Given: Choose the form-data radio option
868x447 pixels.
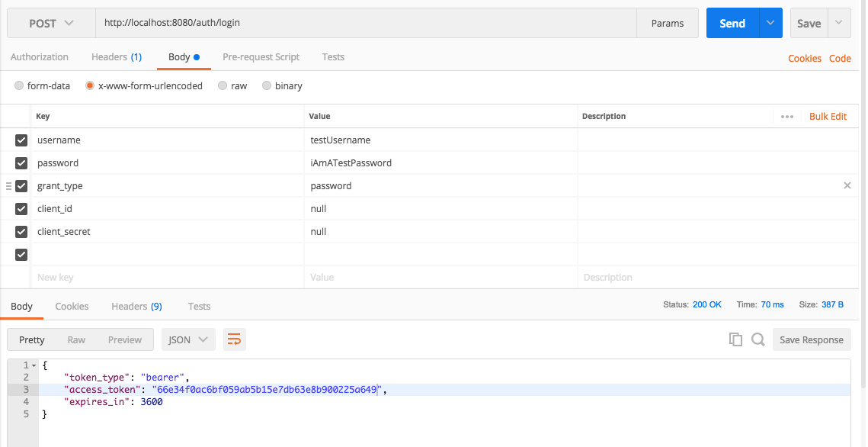Looking at the screenshot, I should (x=19, y=86).
